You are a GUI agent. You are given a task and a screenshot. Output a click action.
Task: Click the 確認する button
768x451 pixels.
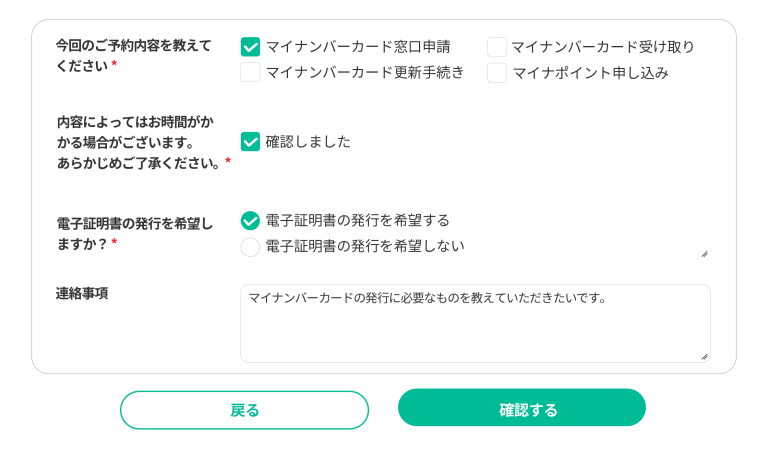(522, 409)
